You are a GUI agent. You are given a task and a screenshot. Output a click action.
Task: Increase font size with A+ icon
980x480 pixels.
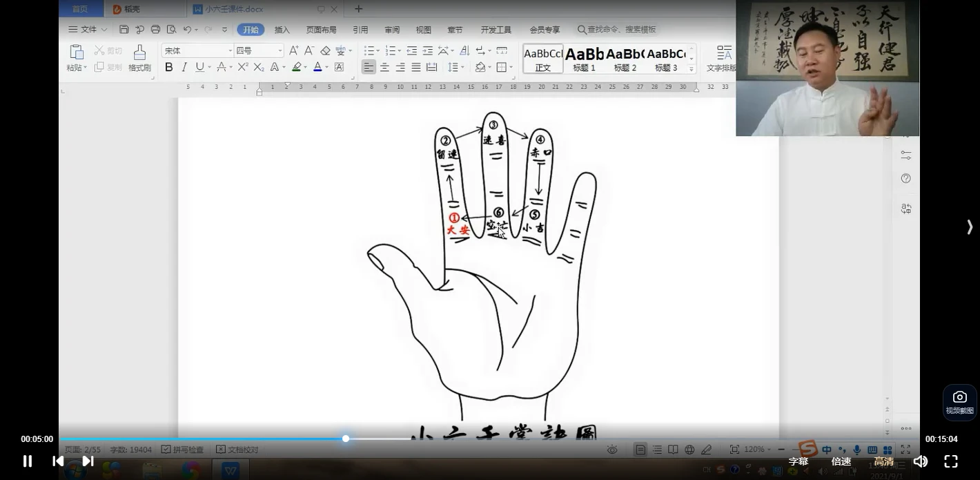coord(294,50)
